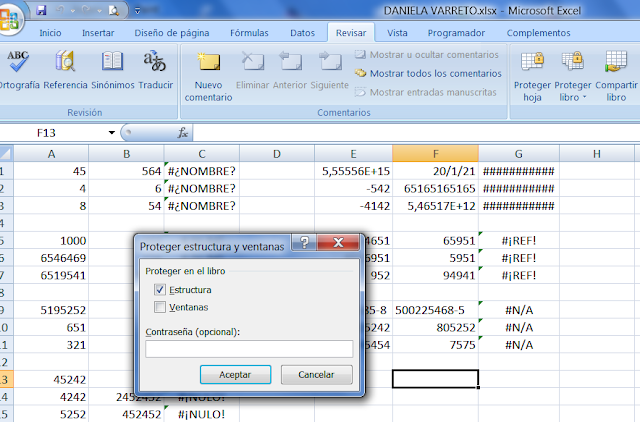The image size is (640, 422).
Task: Select column E header
Action: (x=353, y=154)
